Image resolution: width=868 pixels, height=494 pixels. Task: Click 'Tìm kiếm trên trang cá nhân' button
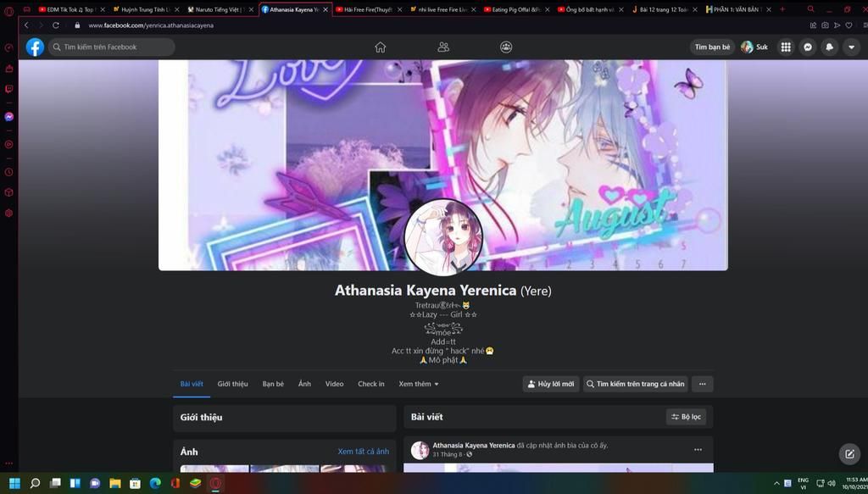click(636, 384)
